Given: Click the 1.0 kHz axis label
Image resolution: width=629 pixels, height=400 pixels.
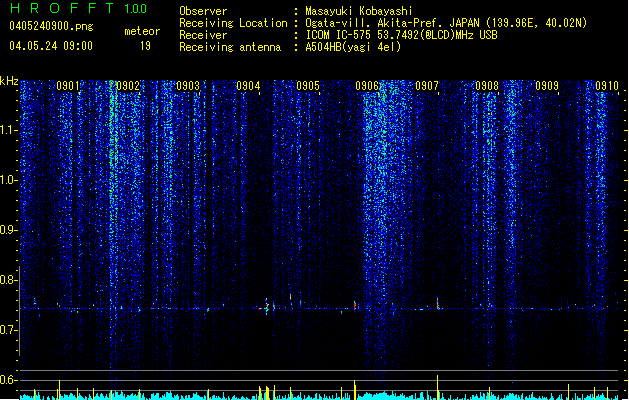Looking at the screenshot, I should [x=8, y=180].
